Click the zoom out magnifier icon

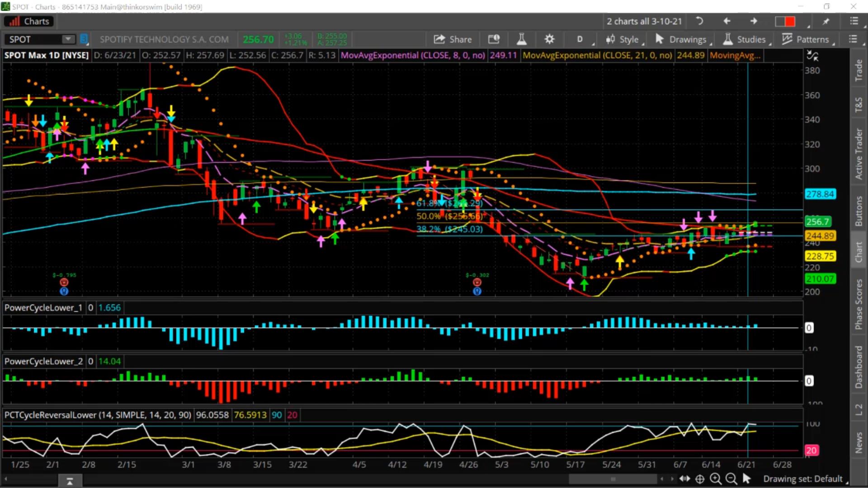(x=731, y=479)
